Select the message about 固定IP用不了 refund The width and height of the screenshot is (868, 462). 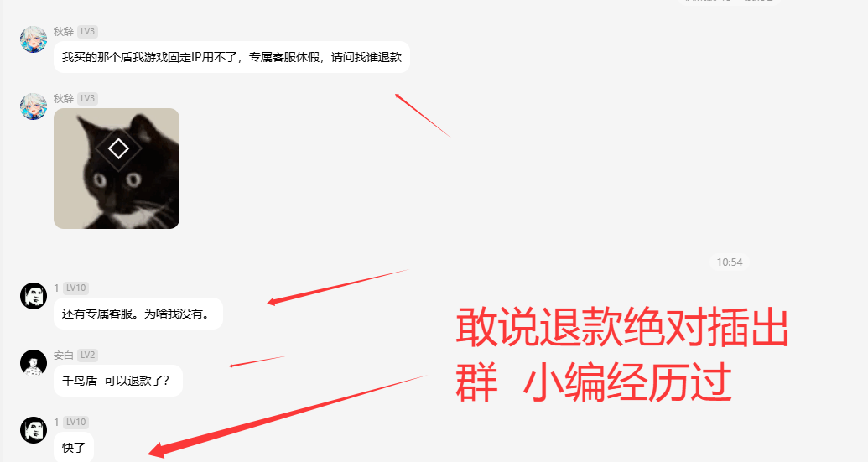tap(231, 57)
